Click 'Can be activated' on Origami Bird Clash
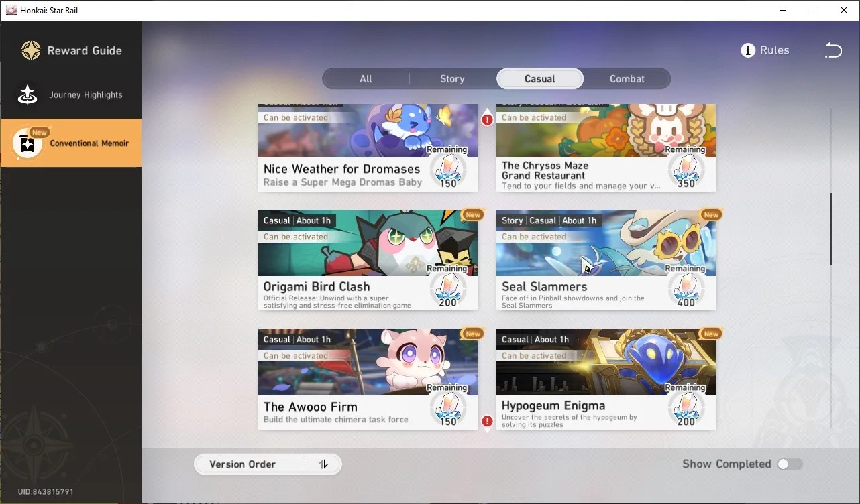Viewport: 860px width, 504px height. 296,237
